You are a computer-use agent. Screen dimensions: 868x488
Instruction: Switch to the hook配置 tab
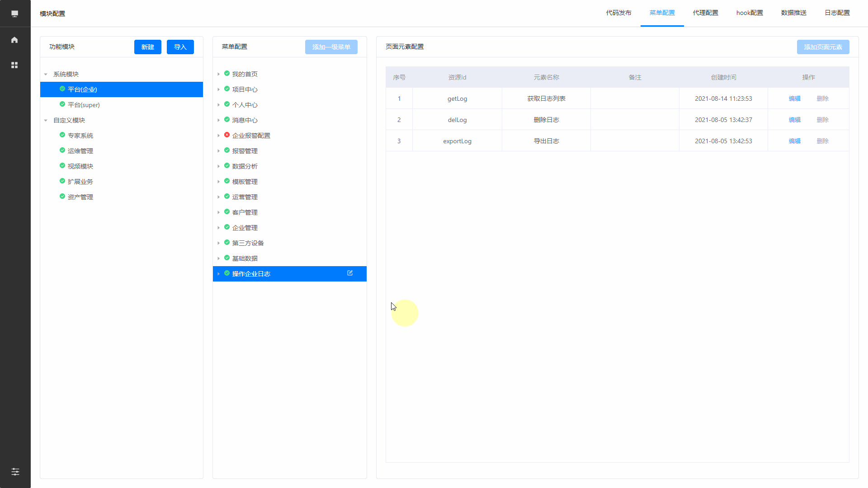pos(749,13)
